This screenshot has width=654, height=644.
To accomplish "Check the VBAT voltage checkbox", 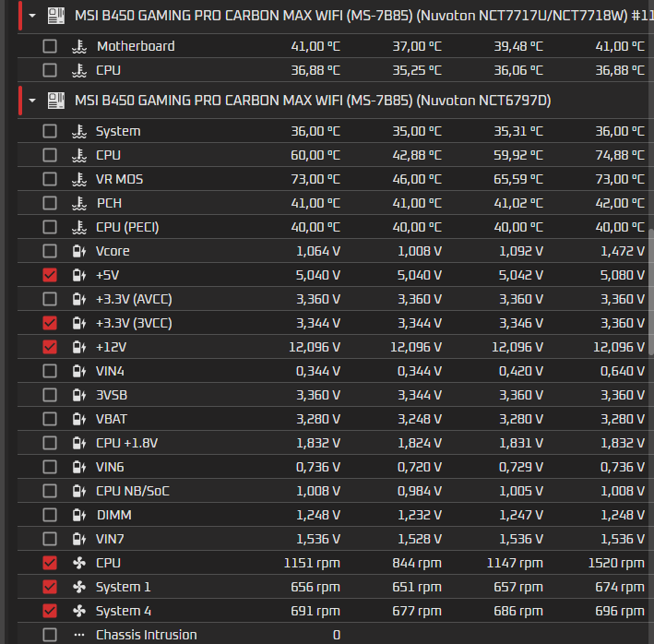I will [x=50, y=419].
